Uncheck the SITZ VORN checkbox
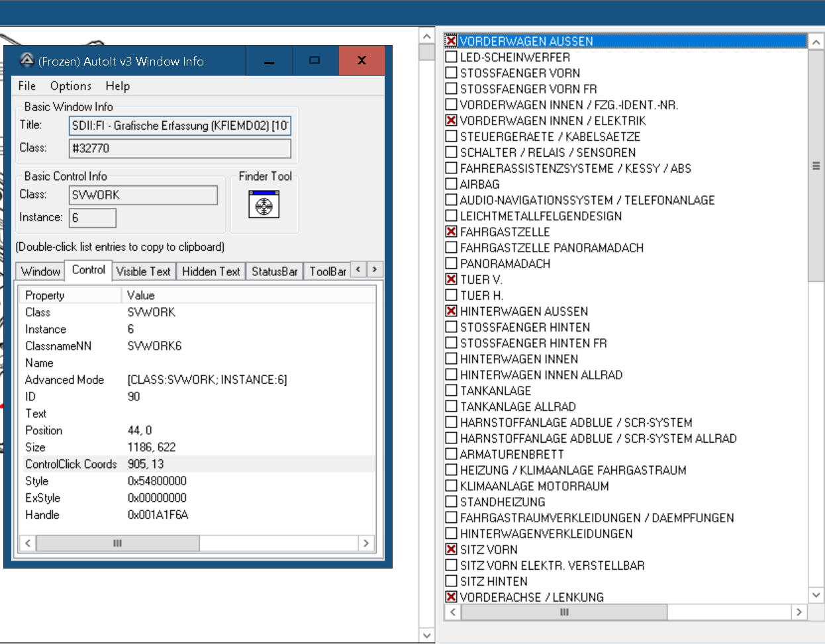This screenshot has height=644, width=825. point(451,549)
